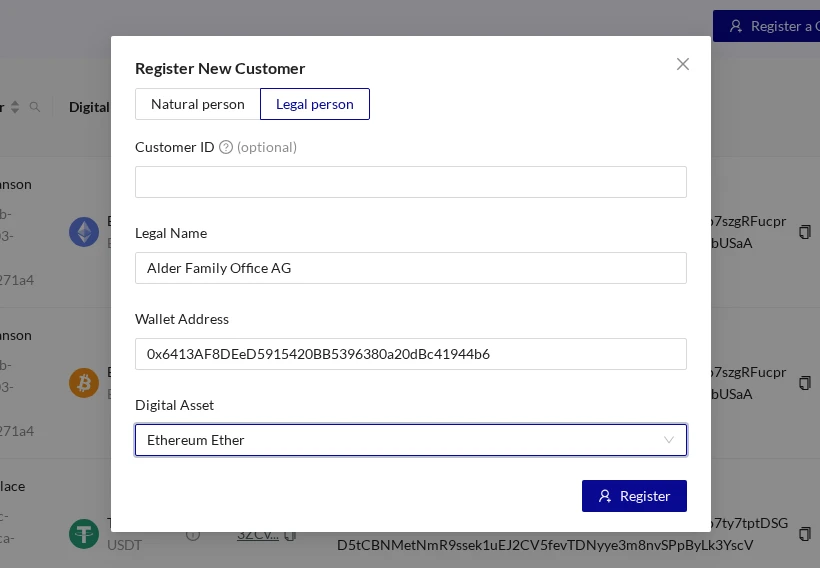Open the Digital Asset dropdown
820x568 pixels.
(411, 440)
